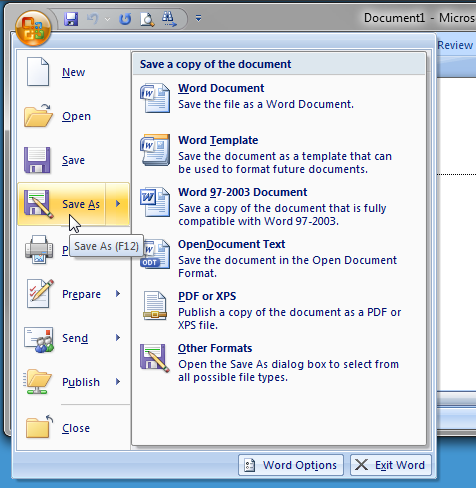Expand the Publish submenu arrow

coord(118,382)
